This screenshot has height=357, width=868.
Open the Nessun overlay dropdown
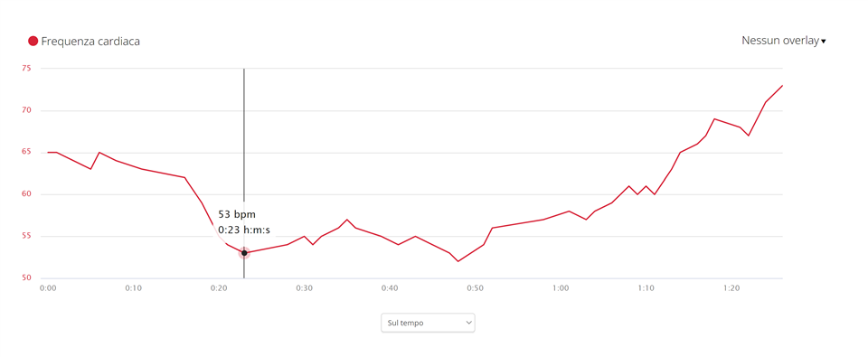pos(783,41)
